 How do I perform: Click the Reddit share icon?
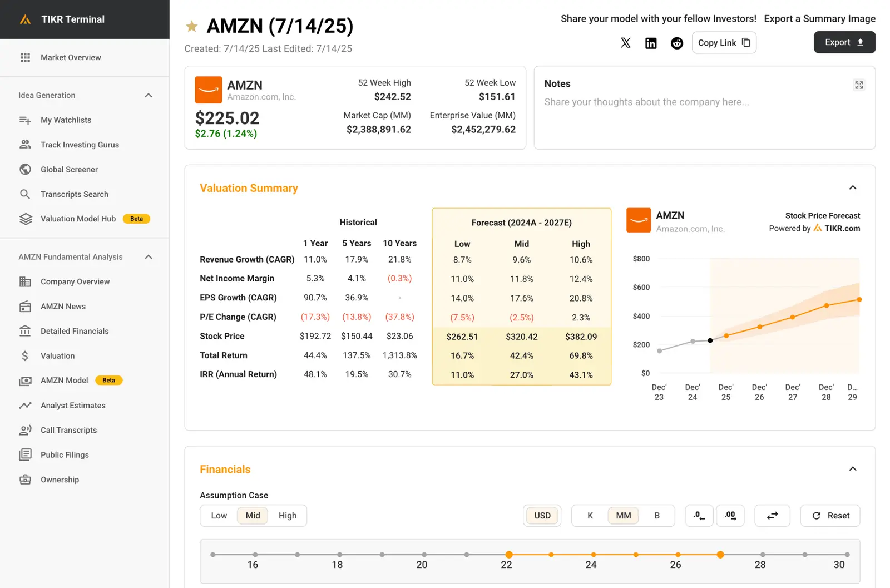(676, 43)
